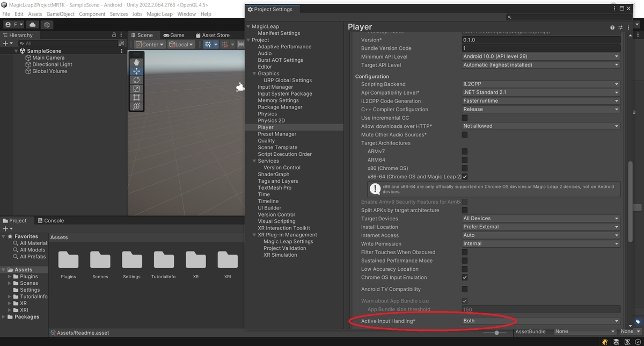Select Input System Package settings
644x346 pixels.
pos(285,93)
